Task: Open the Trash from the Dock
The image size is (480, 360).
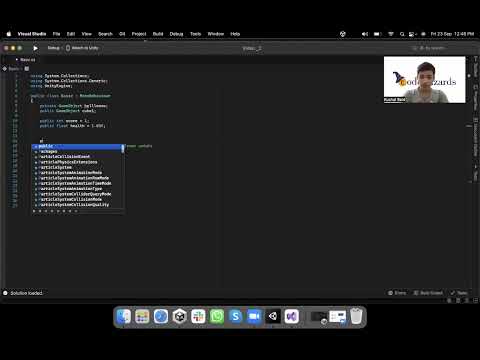Action: pyautogui.click(x=356, y=316)
